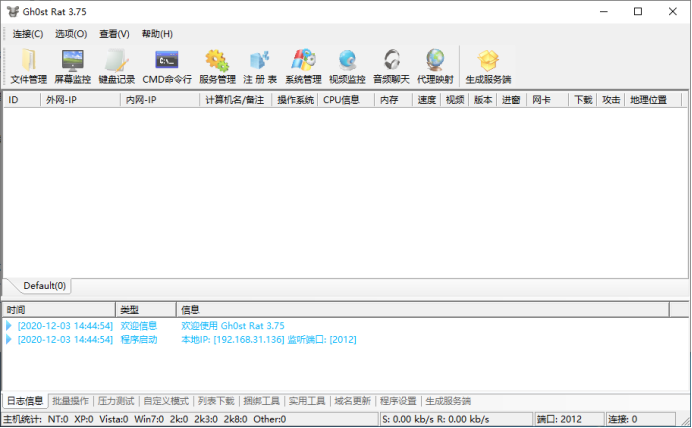This screenshot has height=428, width=692.
Task: Switch to the 域名更新 bottom tab
Action: pyautogui.click(x=352, y=401)
